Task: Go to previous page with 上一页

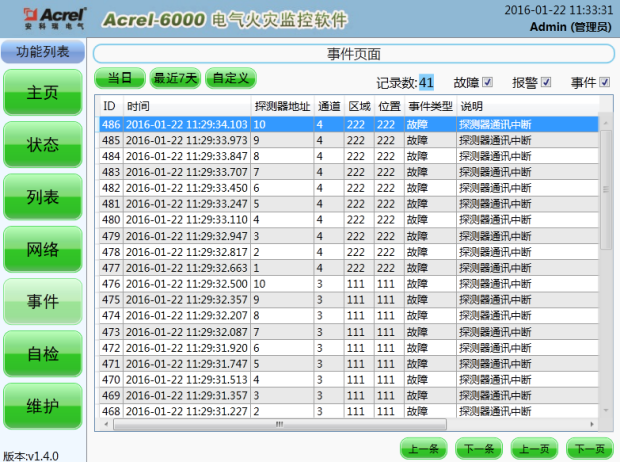Action: tap(533, 449)
